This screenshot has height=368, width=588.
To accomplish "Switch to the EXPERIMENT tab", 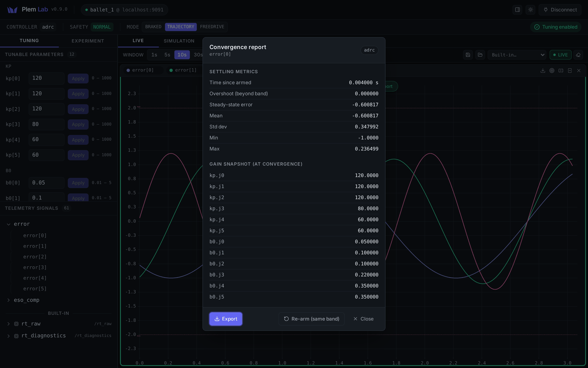I will click(88, 41).
